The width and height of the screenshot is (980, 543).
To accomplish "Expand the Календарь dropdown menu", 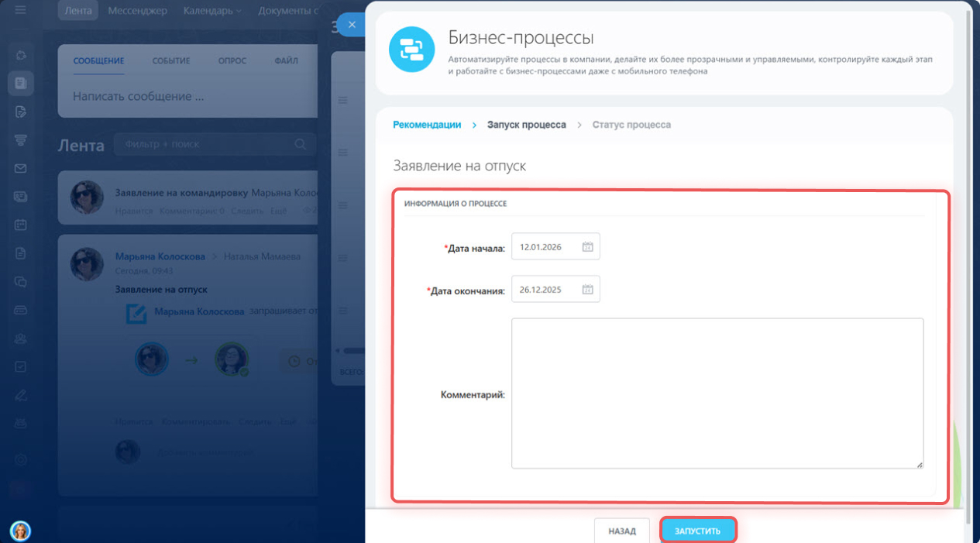I will [x=212, y=11].
